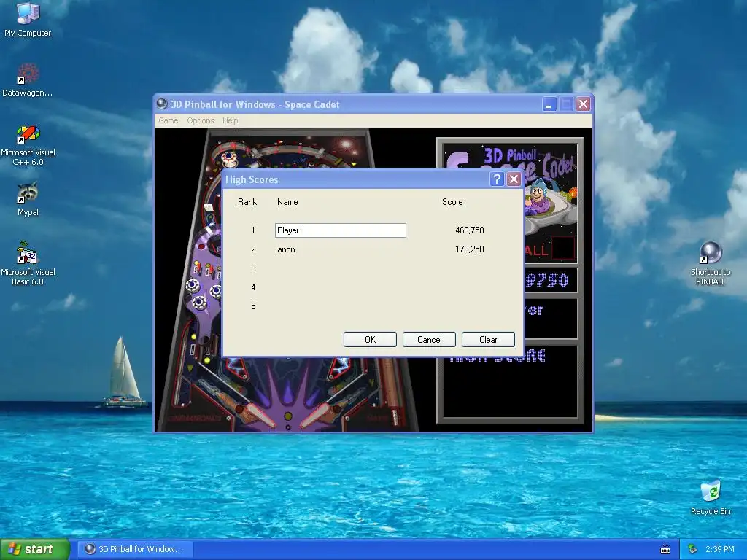Screen dimensions: 747x560
Task: Click rank number 5 in High Scores
Action: (x=253, y=306)
